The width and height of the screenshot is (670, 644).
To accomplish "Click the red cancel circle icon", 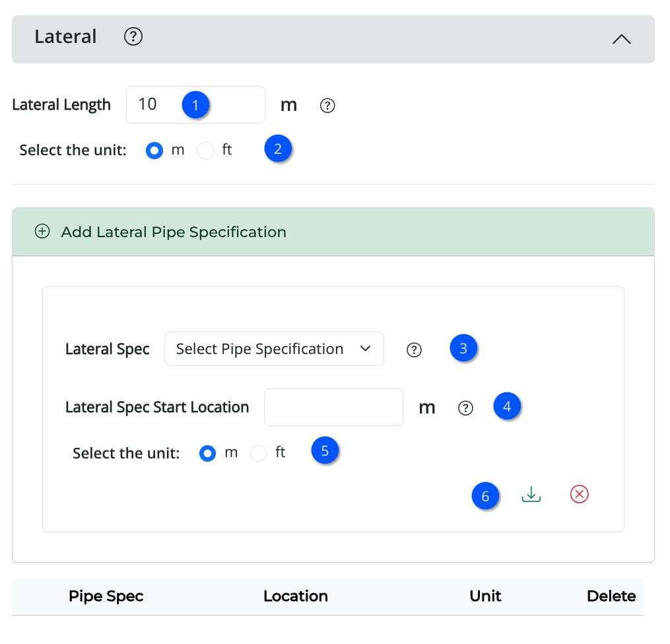I will pyautogui.click(x=580, y=494).
